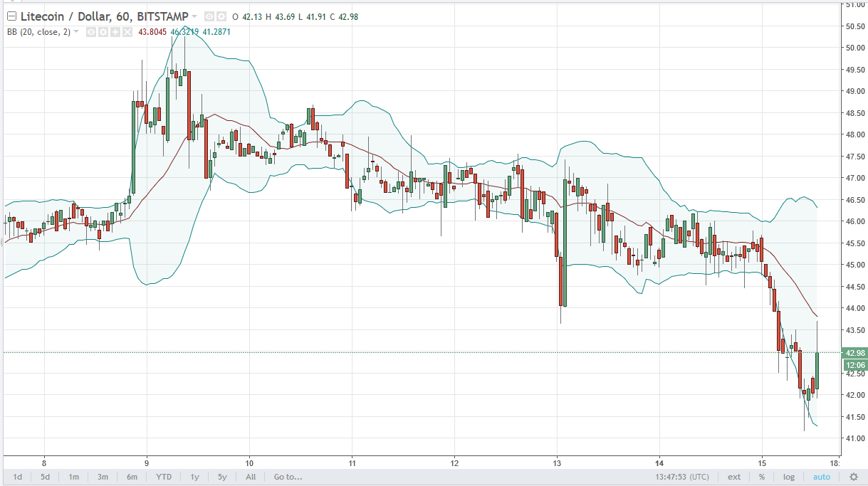Choose the YTD date range
This screenshot has width=868, height=486.
pos(164,477)
